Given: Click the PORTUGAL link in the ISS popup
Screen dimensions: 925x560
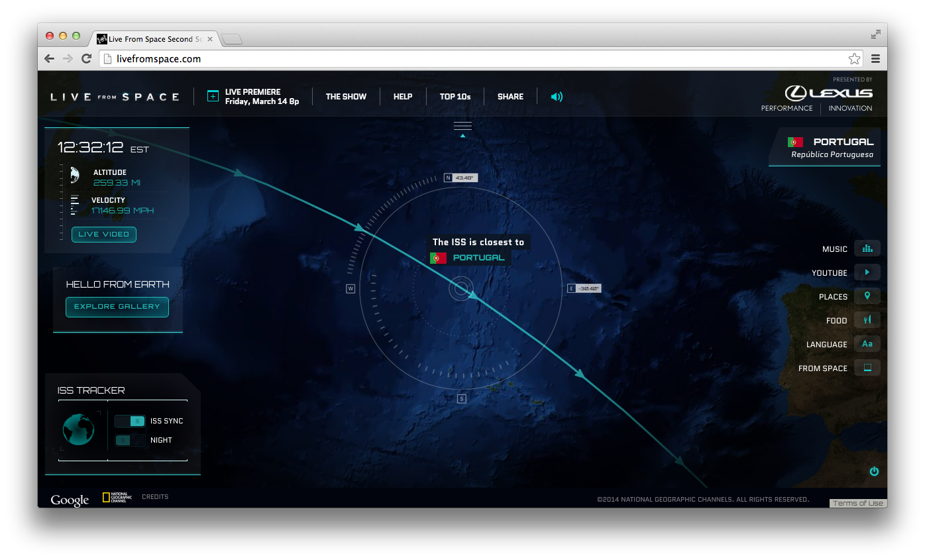Looking at the screenshot, I should tap(478, 258).
